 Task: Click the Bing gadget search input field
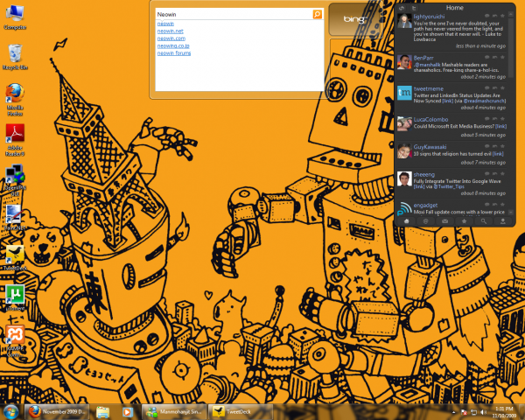234,14
